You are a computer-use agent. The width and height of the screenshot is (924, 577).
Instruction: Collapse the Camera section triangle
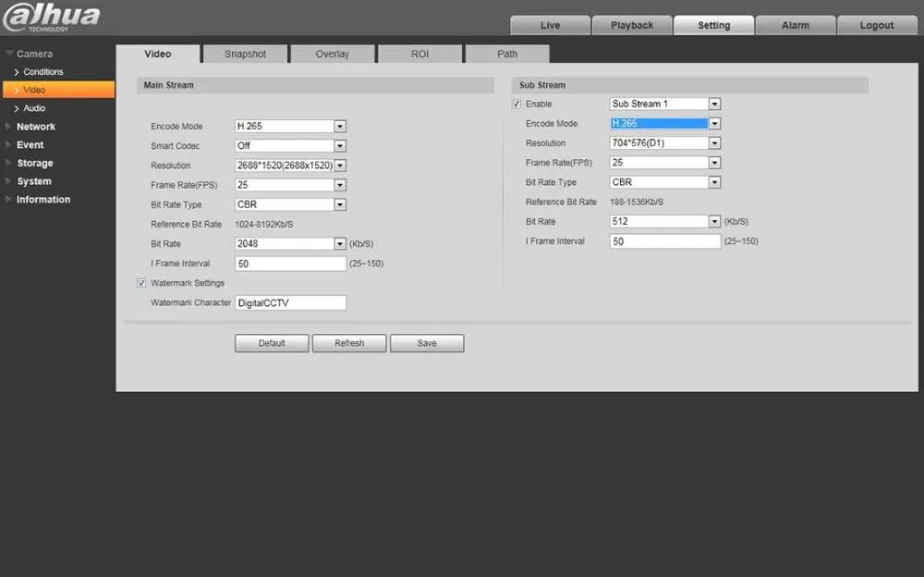point(9,54)
